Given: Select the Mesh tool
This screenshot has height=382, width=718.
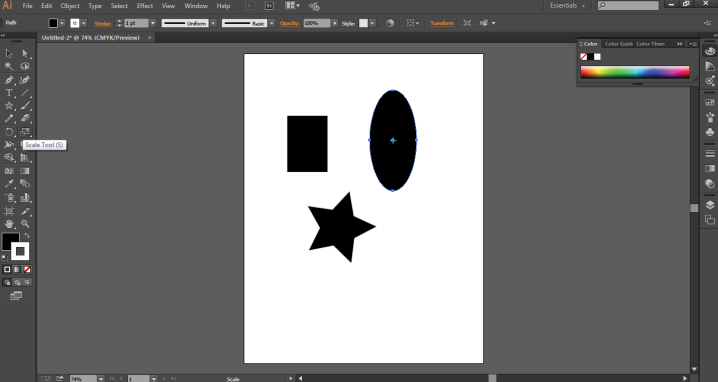Looking at the screenshot, I should coord(9,171).
